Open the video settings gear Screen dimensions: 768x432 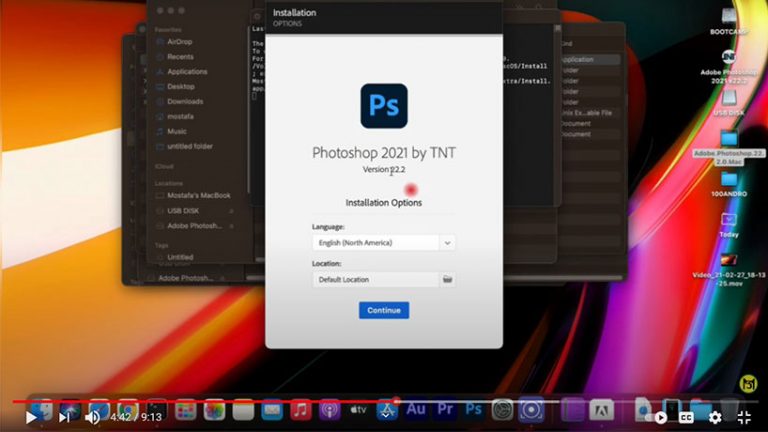pyautogui.click(x=715, y=417)
